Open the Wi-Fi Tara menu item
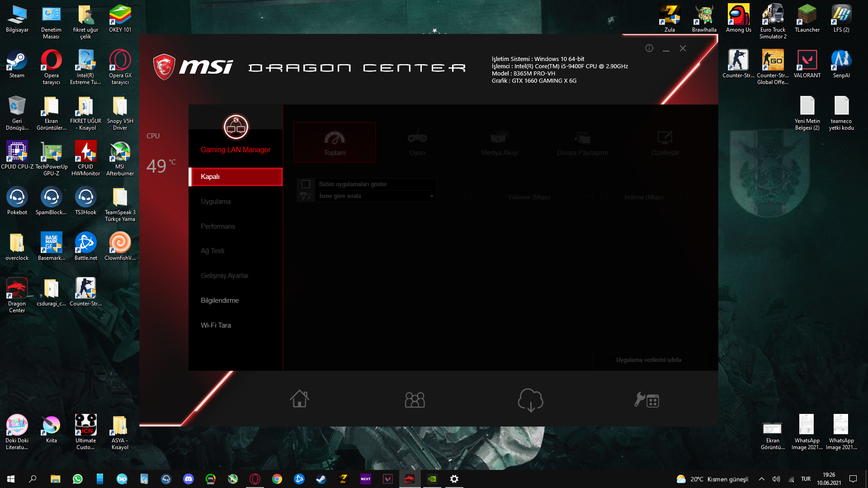The width and height of the screenshot is (868, 488). tap(216, 325)
